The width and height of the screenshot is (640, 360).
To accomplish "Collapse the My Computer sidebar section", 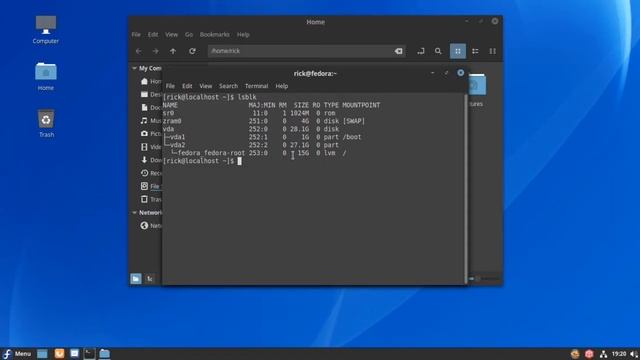I will tap(134, 68).
